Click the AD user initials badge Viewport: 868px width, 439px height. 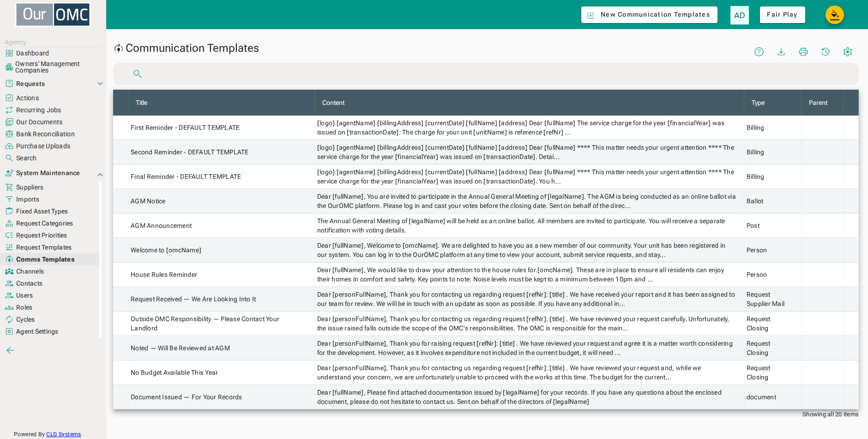pos(740,15)
